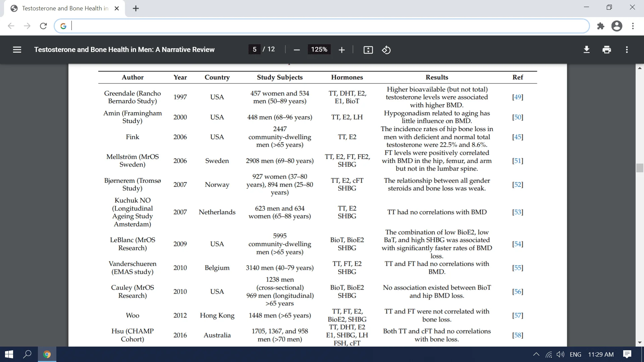Open reference link [52]
This screenshot has height=362, width=644.
point(518,184)
